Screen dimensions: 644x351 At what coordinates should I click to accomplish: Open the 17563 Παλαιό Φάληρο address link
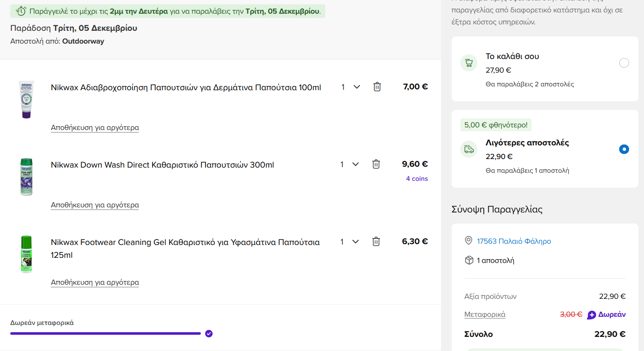pos(514,241)
